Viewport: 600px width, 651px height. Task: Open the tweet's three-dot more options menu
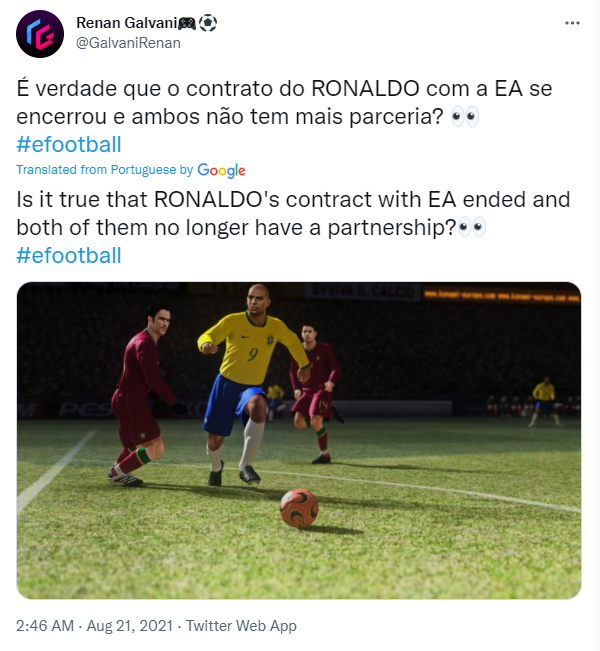[572, 22]
